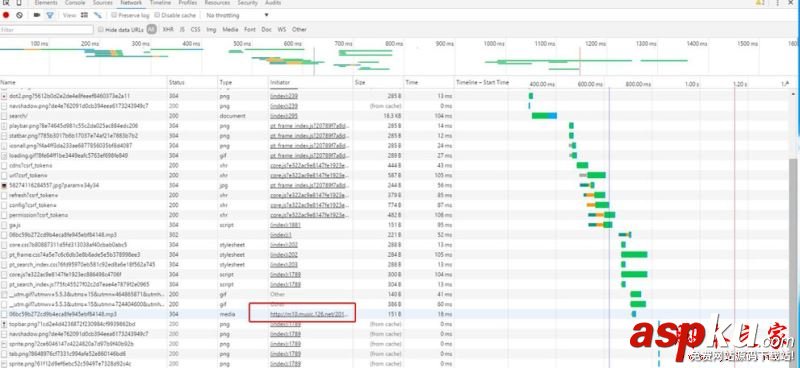Filter requests by Other type
Screen dimensions: 800x368
[299, 30]
